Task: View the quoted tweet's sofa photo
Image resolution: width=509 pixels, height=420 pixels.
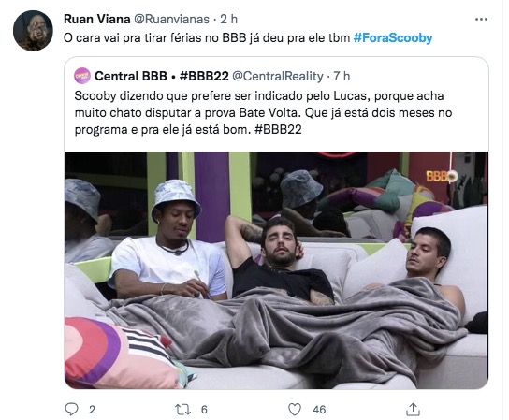Action: click(x=276, y=270)
